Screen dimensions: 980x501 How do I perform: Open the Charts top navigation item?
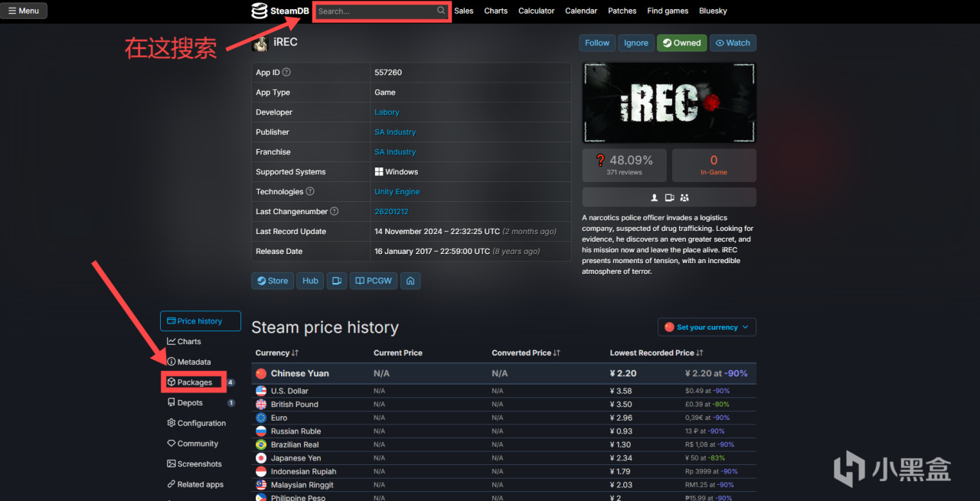click(496, 11)
